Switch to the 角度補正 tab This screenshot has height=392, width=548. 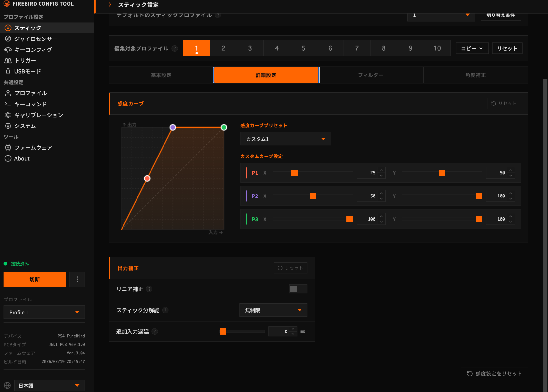(x=475, y=75)
